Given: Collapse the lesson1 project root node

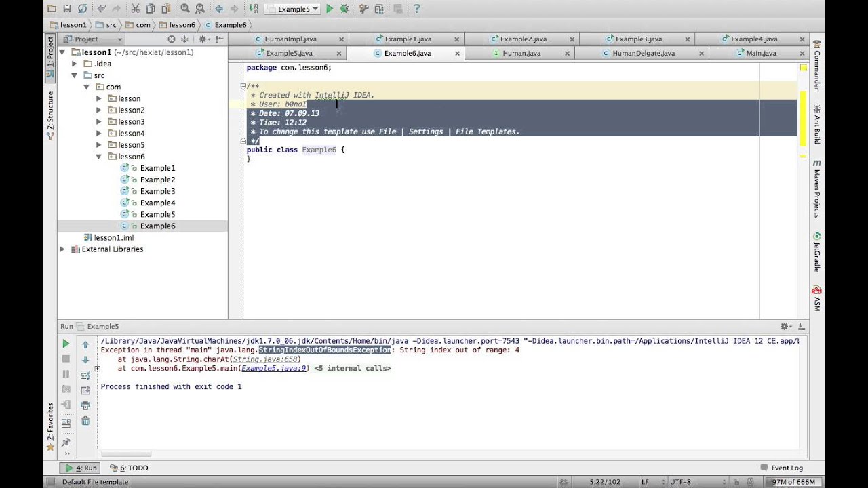Looking at the screenshot, I should [62, 52].
